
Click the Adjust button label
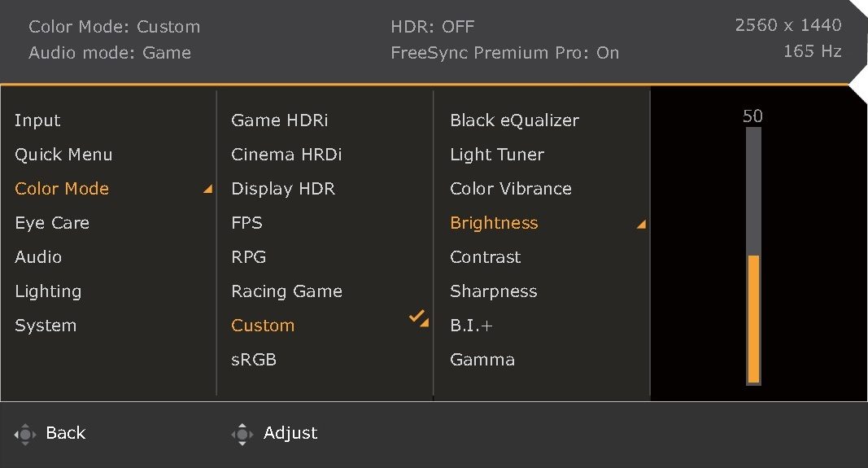[290, 433]
